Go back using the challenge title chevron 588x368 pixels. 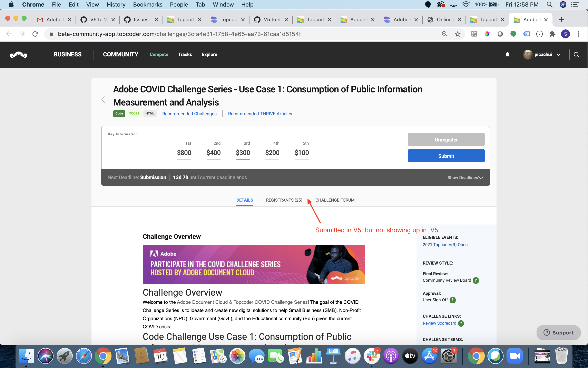tap(103, 100)
